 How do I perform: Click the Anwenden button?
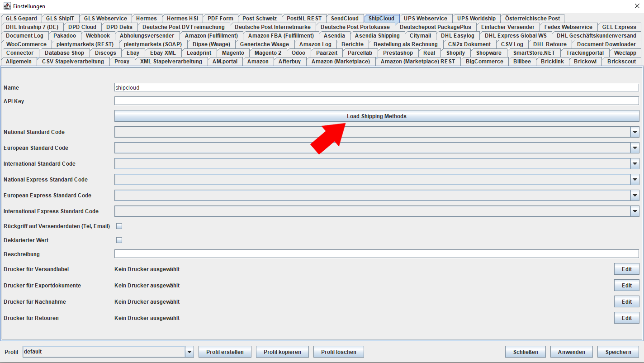tap(572, 352)
